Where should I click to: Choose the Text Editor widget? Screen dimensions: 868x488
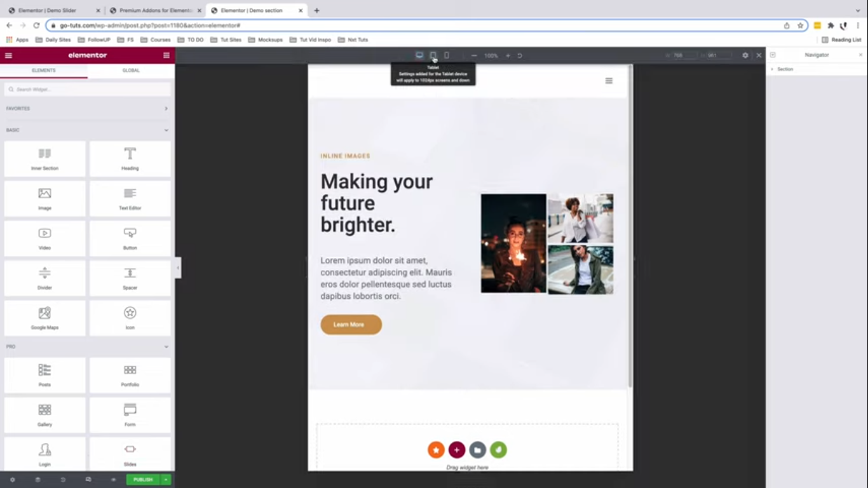tap(130, 199)
